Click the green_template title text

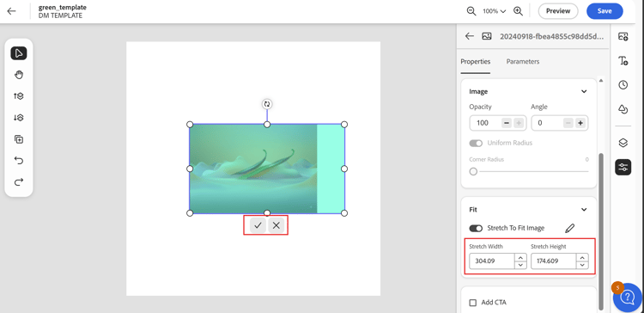coord(63,8)
